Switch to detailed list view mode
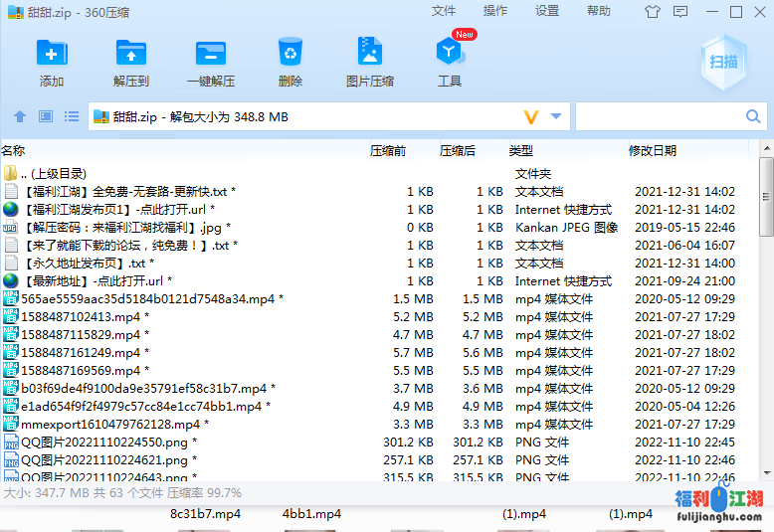Screen dimensions: 774x532 pos(72,116)
